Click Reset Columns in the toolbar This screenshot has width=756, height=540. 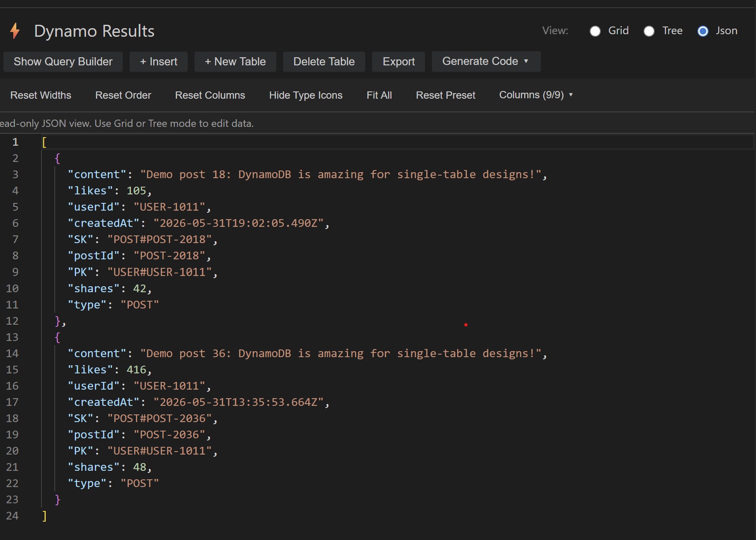[x=210, y=95]
